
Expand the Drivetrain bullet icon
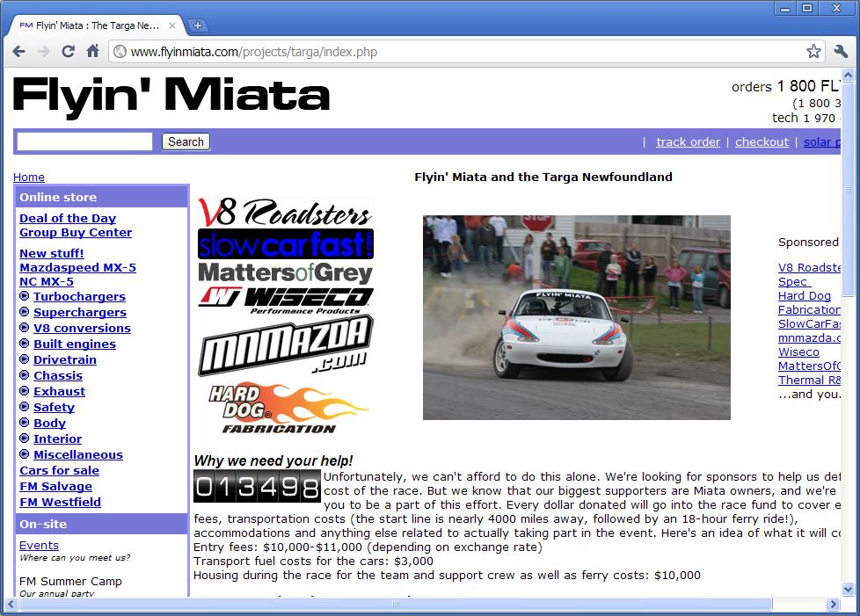[x=24, y=359]
